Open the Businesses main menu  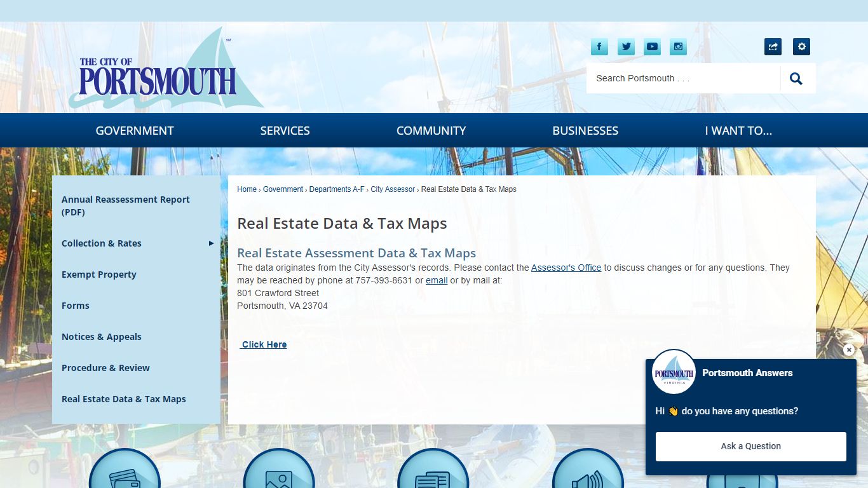point(585,131)
